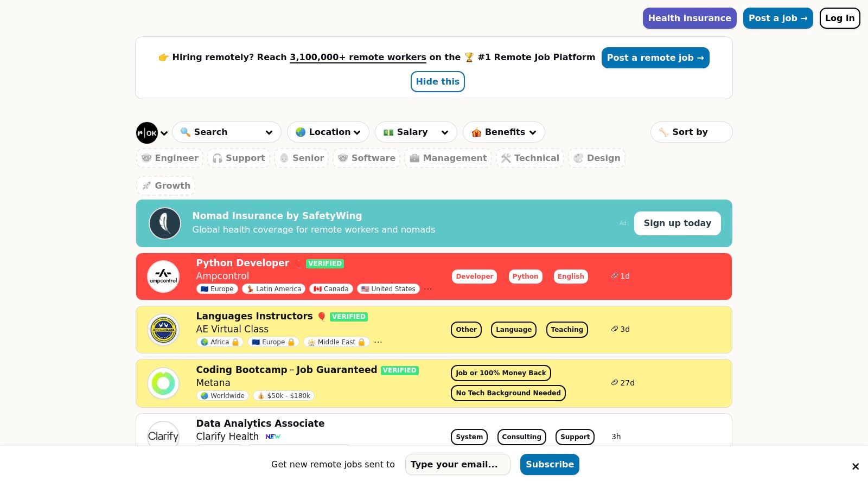This screenshot has height=488, width=868.
Task: Click the Metana green ring logo
Action: 163,383
